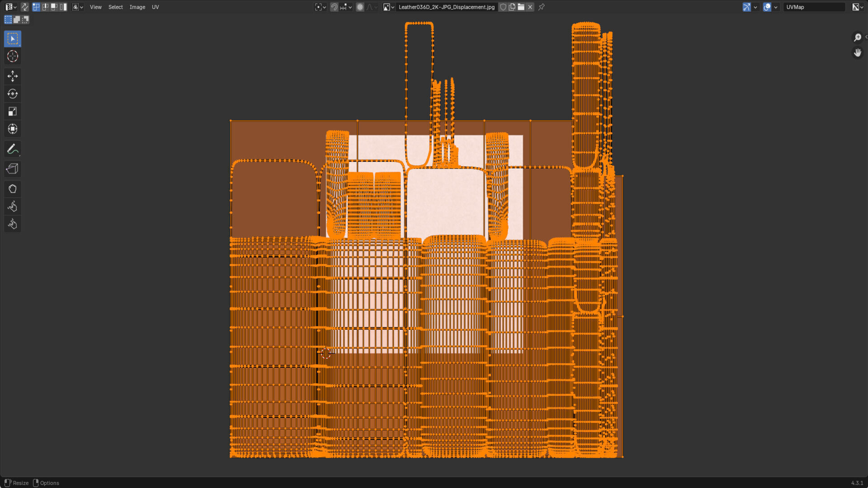Open pivot point dropdown
The image size is (868, 488).
tap(321, 7)
